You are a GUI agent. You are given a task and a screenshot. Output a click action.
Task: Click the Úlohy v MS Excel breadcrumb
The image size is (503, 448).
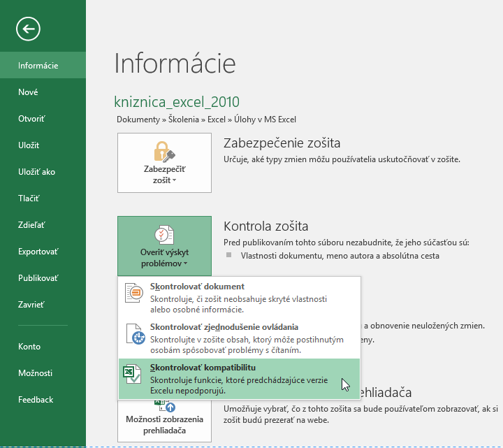coord(265,120)
